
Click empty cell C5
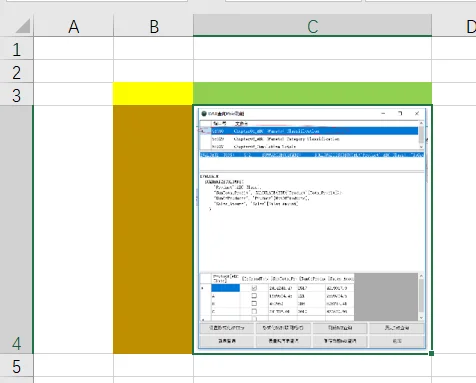[x=312, y=366]
